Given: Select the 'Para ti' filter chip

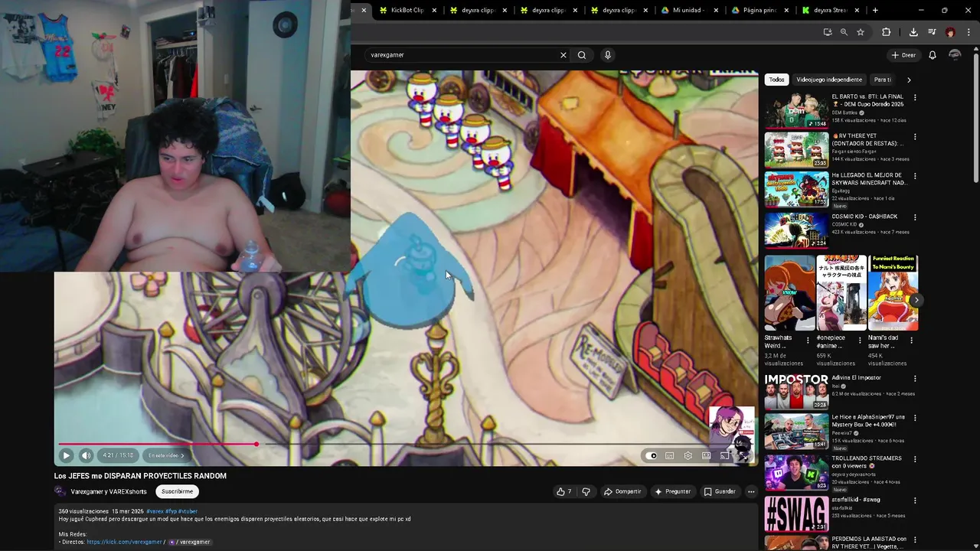Looking at the screenshot, I should pos(883,80).
